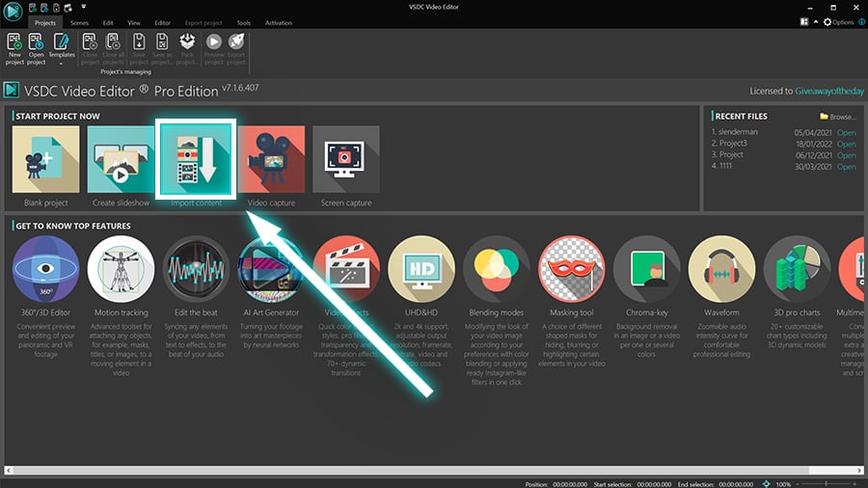This screenshot has height=488, width=868.
Task: Switch to the Scenes ribbon tab
Action: [79, 23]
